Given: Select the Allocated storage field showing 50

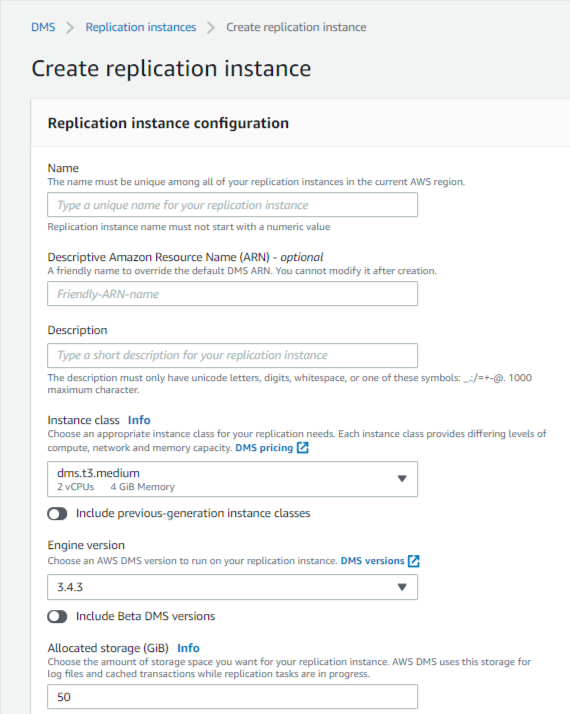Looking at the screenshot, I should pyautogui.click(x=232, y=697).
